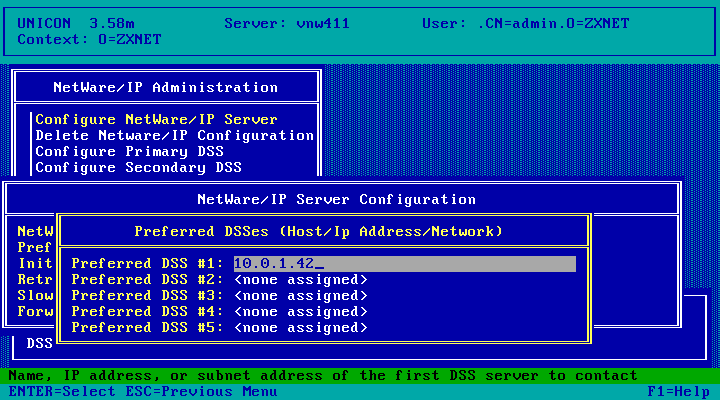Click the Preferred DSSes dialog title
720x400 pixels.
tap(319, 231)
